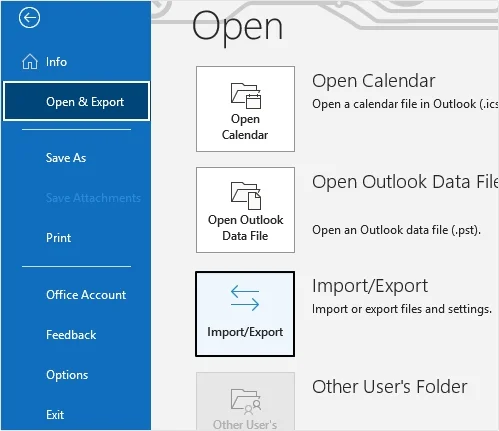Click the Import/Export heading text
This screenshot has width=499, height=431.
click(x=370, y=286)
